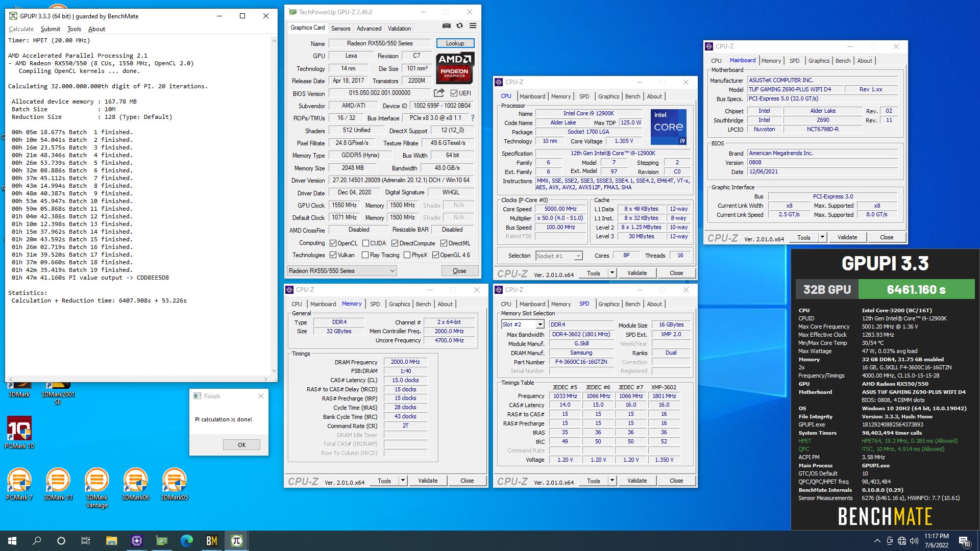Click Close in CPU-Z SPD window
The width and height of the screenshot is (980, 551).
[676, 481]
